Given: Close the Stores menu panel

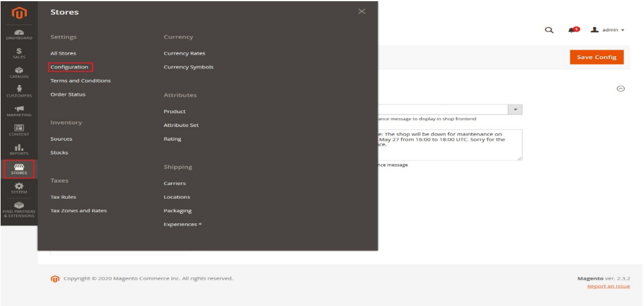Looking at the screenshot, I should (x=362, y=11).
